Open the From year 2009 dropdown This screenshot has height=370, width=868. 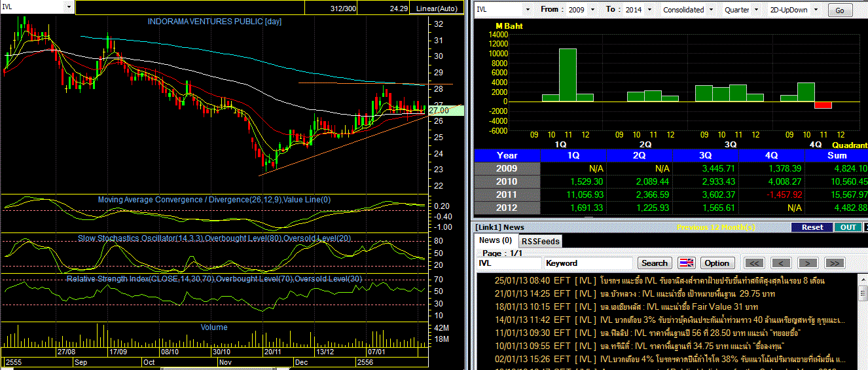(592, 10)
